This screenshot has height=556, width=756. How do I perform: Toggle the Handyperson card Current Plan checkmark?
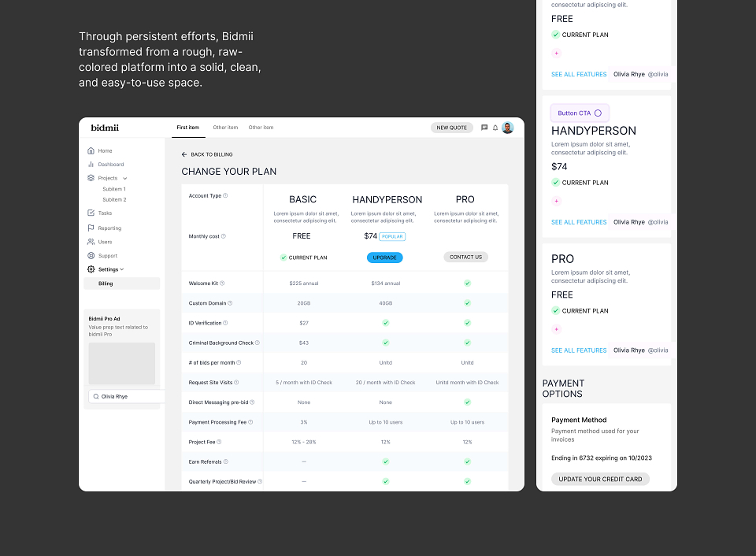(x=556, y=182)
